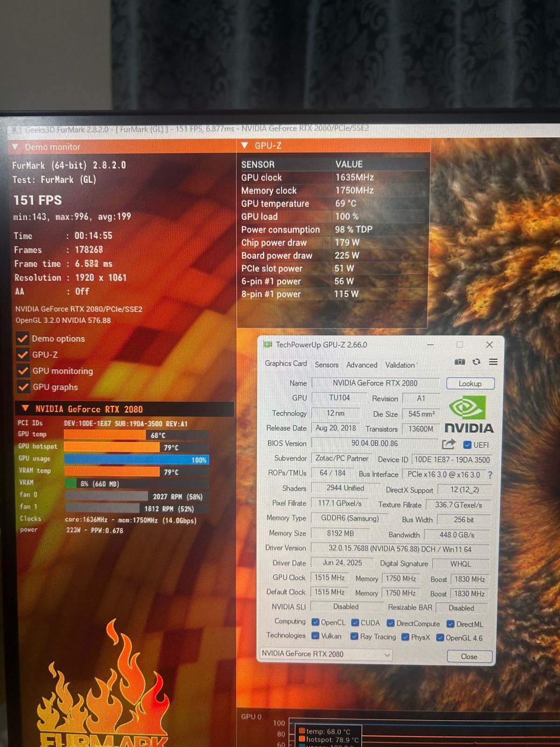
Task: Click the GPU usage 100% bar
Action: [136, 459]
